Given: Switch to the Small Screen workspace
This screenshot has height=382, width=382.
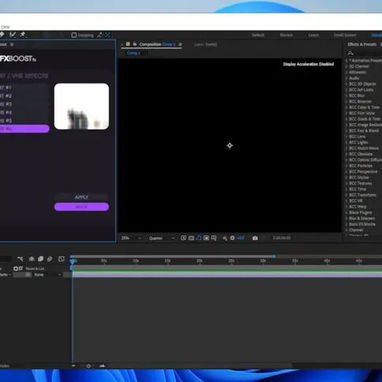Looking at the screenshot, I should 345,35.
